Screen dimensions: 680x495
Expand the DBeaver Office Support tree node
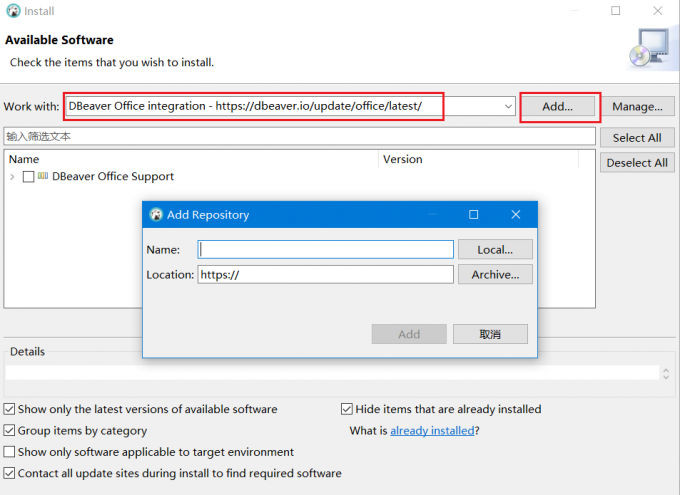[12, 177]
